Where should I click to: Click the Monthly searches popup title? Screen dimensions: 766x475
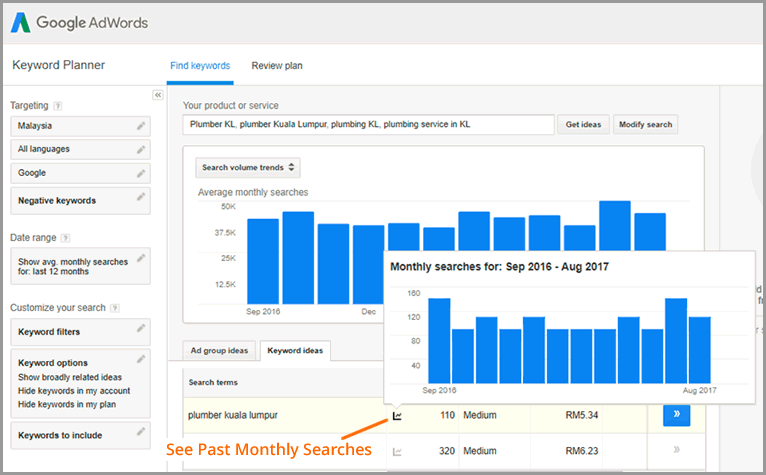pos(499,267)
